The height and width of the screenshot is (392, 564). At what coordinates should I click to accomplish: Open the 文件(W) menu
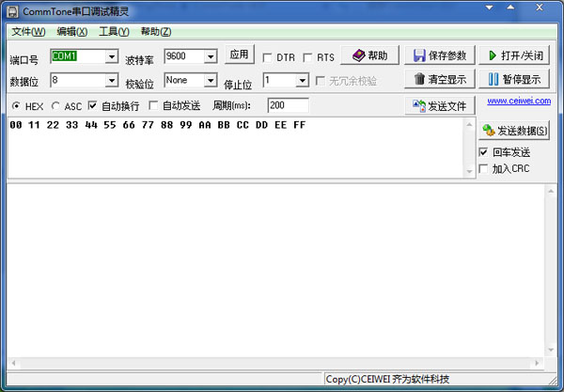click(28, 32)
